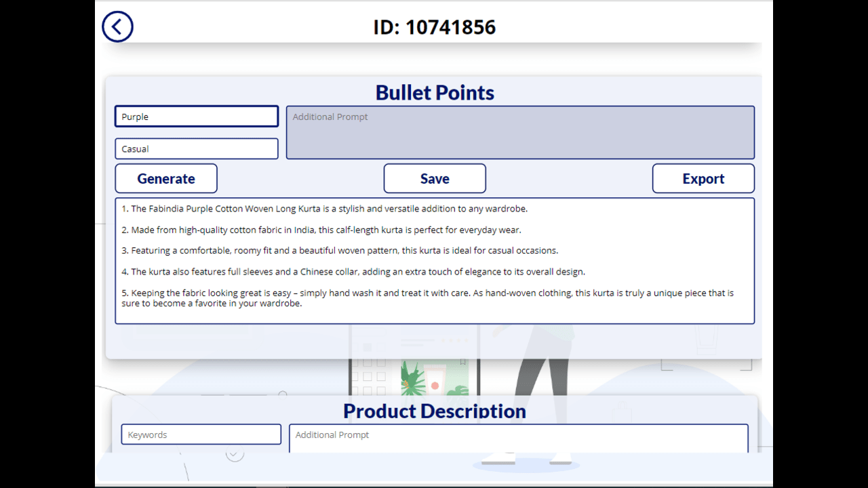Click bullet 3 about comfortable, roomy fit
The image size is (868, 488).
340,251
